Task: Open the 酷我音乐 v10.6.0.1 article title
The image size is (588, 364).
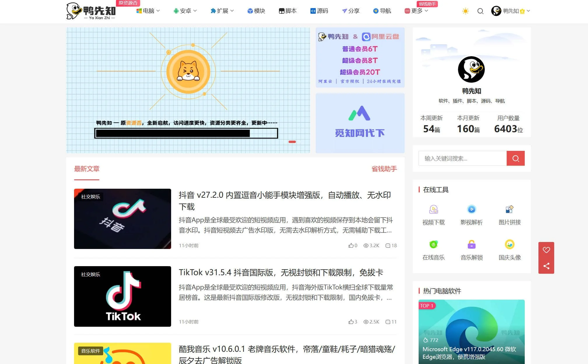Action: 287,354
